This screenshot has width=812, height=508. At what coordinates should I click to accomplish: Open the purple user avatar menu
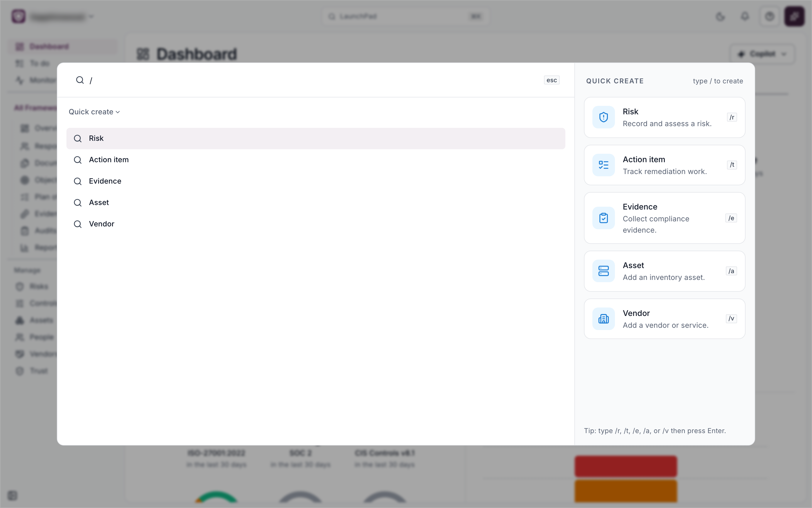click(794, 16)
